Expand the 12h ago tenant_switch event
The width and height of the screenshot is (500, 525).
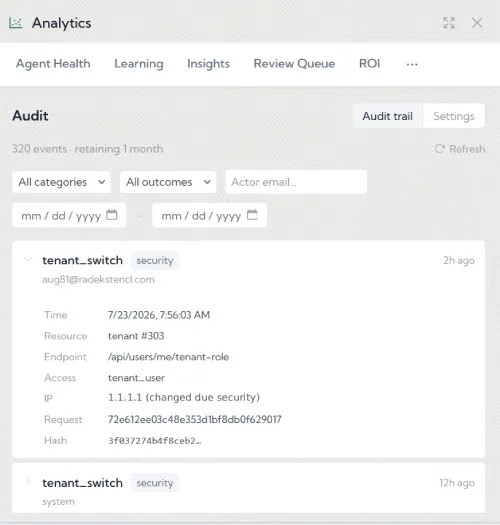[28, 481]
